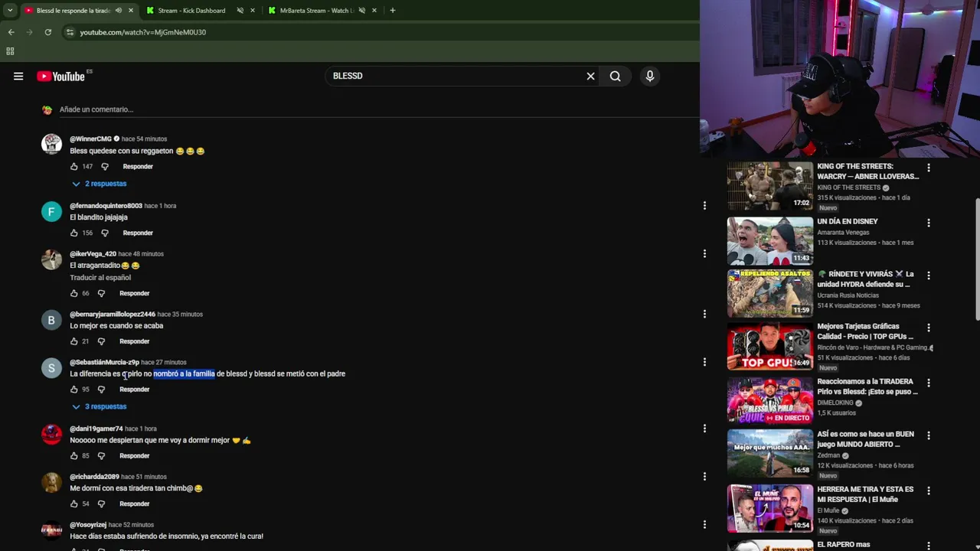Expand 3 respuestas under @SebastiánMurcia-z9p

click(100, 406)
